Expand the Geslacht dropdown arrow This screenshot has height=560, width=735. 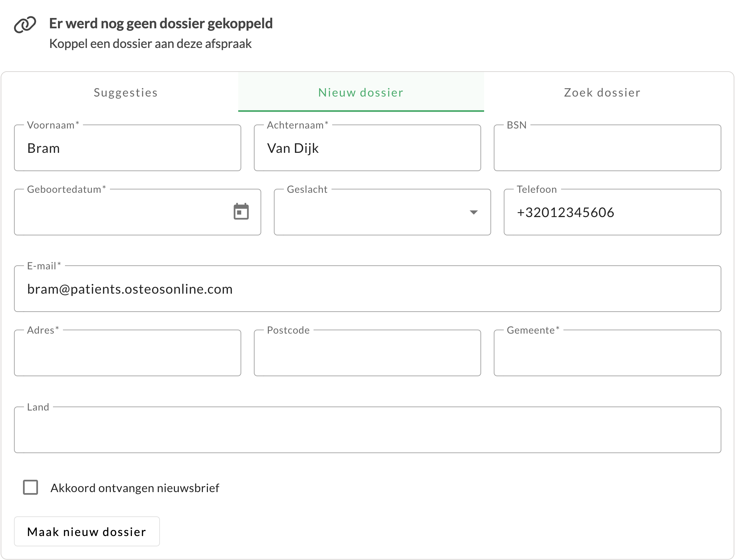click(x=473, y=212)
